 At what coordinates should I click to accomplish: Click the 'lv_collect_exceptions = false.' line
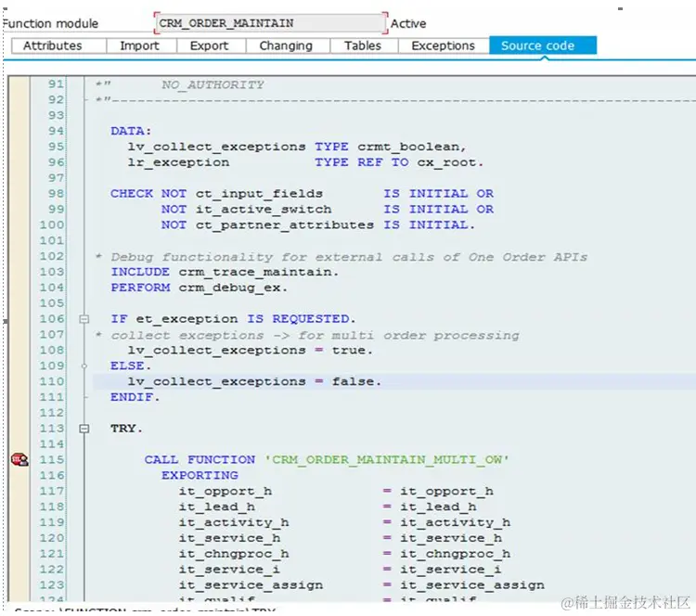tap(254, 381)
